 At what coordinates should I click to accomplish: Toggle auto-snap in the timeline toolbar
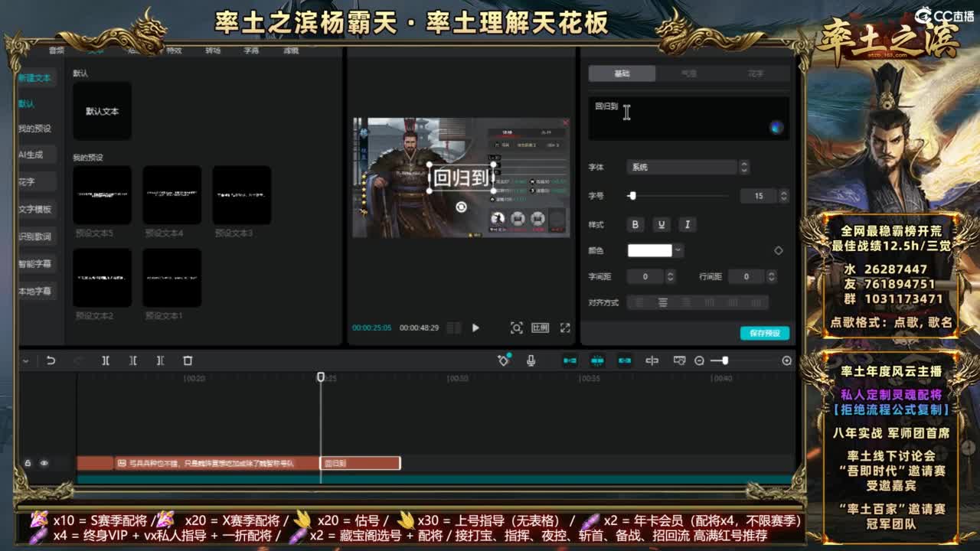597,360
